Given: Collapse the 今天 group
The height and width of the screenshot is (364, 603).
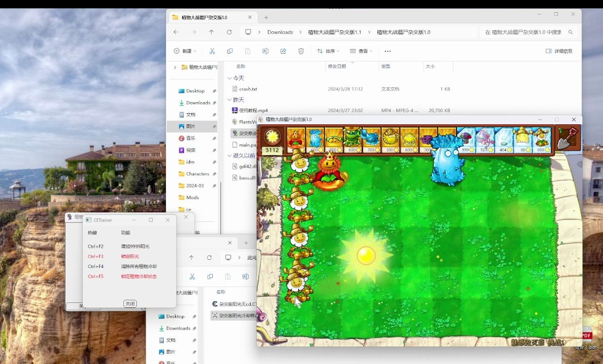Looking at the screenshot, I should [x=229, y=78].
